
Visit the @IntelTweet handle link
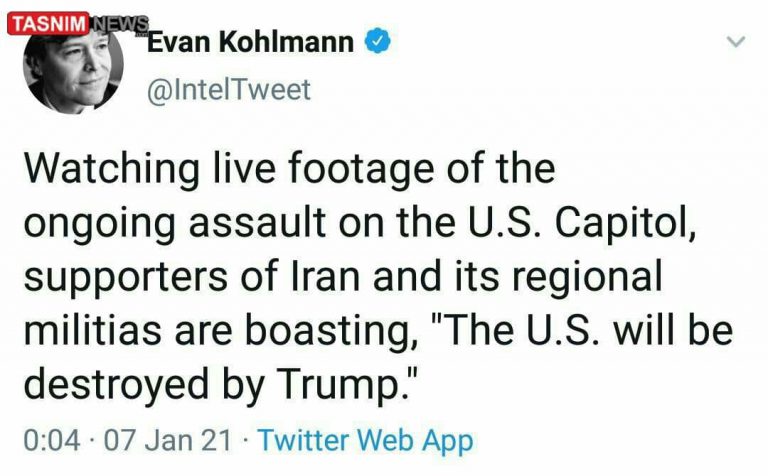coord(229,90)
